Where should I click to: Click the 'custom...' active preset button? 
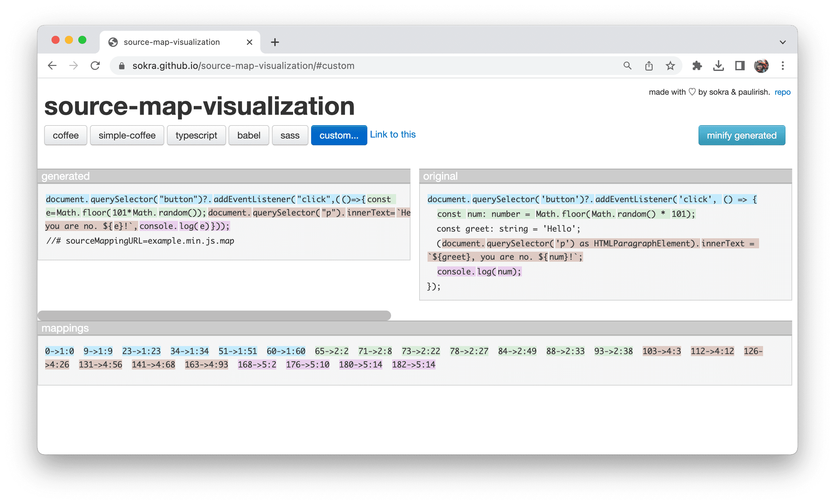[x=338, y=135]
